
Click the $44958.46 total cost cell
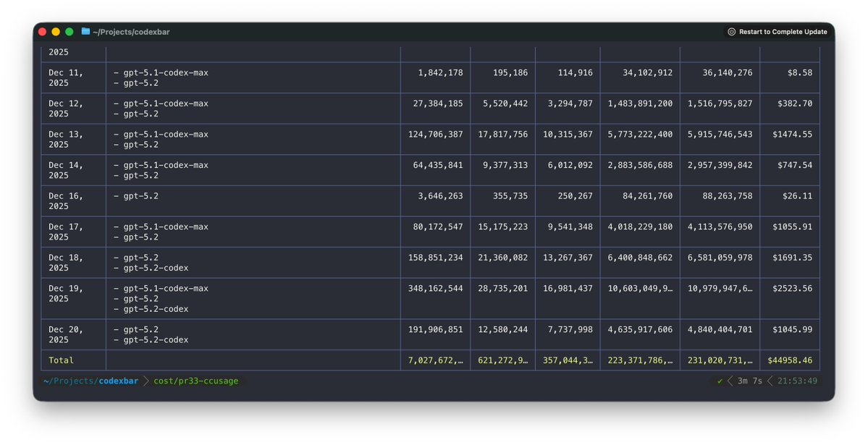pos(789,360)
